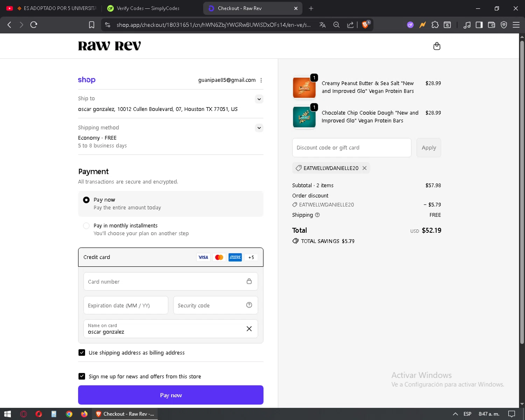Click the Expiration date field
This screenshot has width=525, height=420.
coord(126,305)
